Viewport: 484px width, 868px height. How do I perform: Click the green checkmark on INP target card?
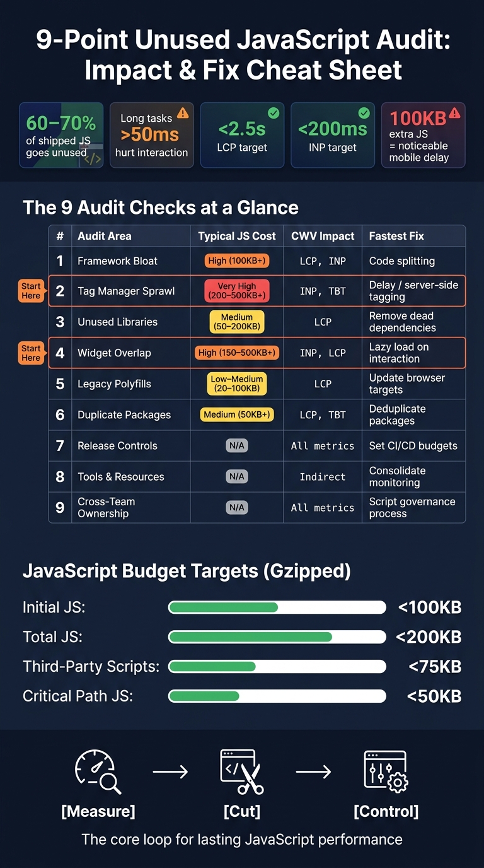coord(364,113)
